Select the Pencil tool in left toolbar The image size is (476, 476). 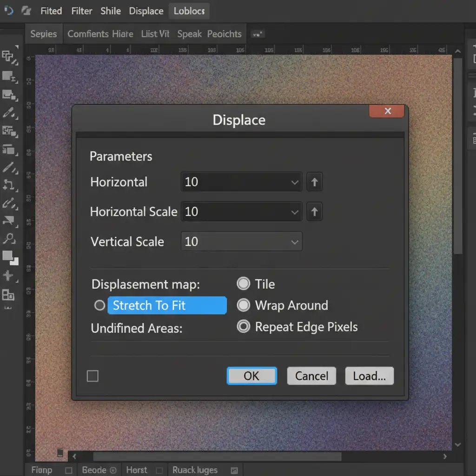pyautogui.click(x=8, y=167)
